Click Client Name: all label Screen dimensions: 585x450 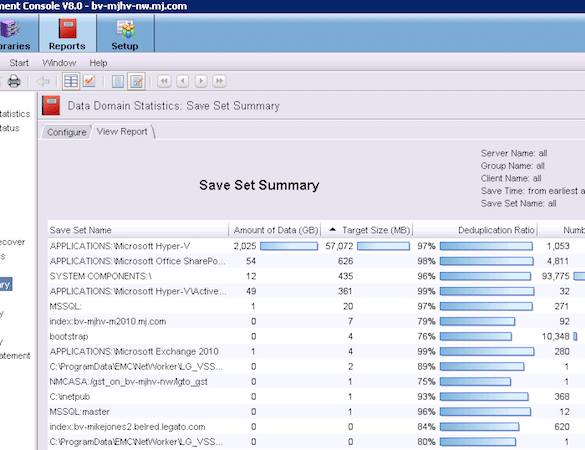click(x=511, y=178)
